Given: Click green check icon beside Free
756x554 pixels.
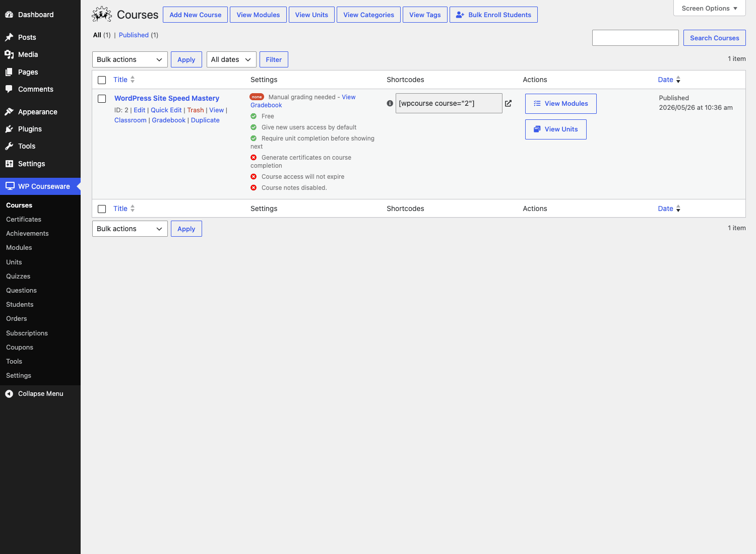Looking at the screenshot, I should click(x=254, y=116).
